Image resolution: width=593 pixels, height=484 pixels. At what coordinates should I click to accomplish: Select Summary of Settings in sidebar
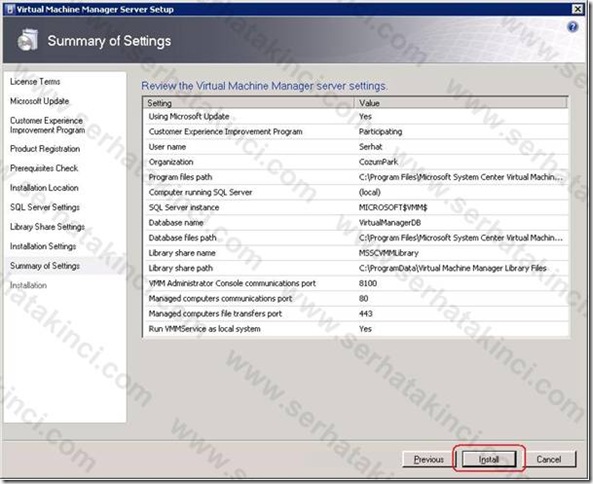pyautogui.click(x=45, y=266)
